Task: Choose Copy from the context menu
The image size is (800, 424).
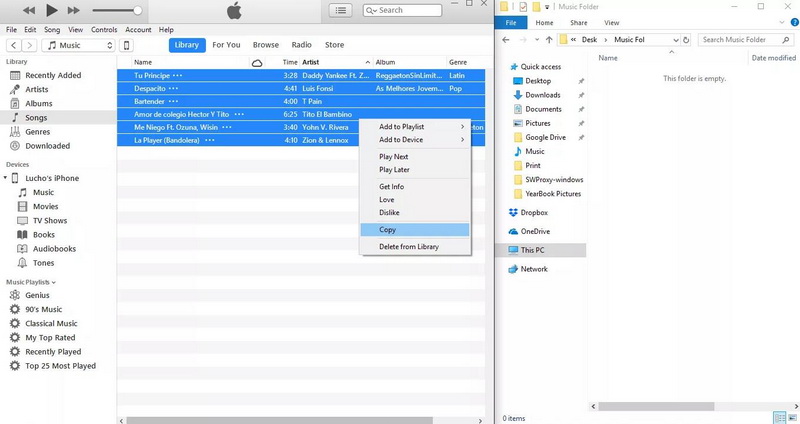Action: pos(388,230)
